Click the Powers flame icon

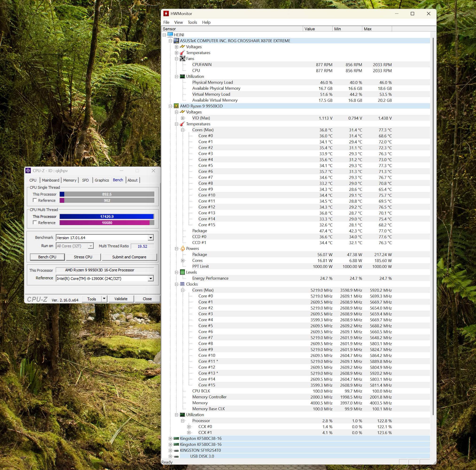coord(182,248)
